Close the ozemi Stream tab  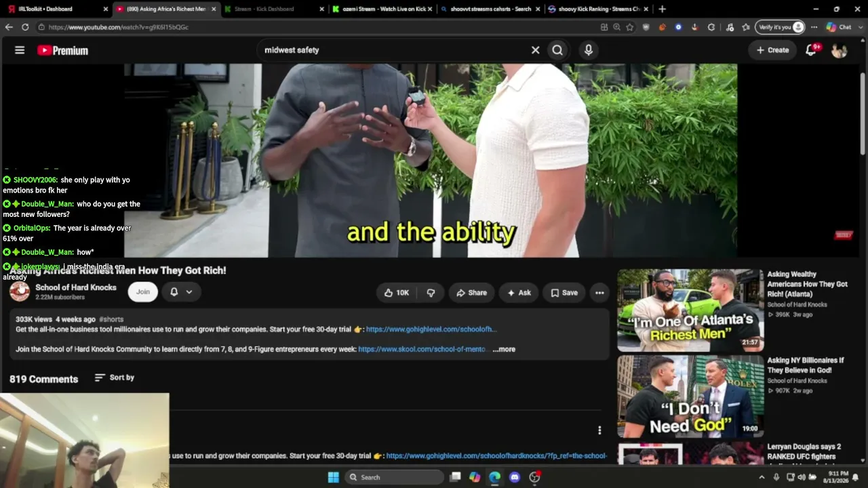[x=430, y=9]
